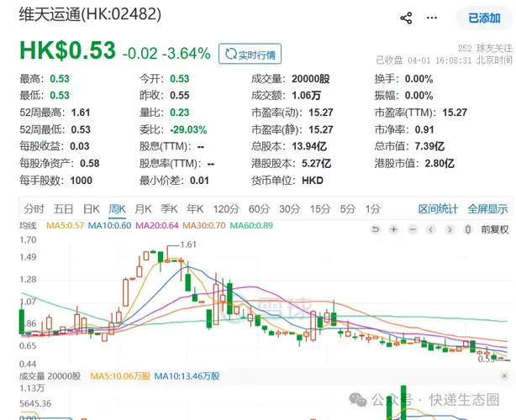Select the 15分 interval tab
This screenshot has height=420, width=516.
(x=320, y=209)
